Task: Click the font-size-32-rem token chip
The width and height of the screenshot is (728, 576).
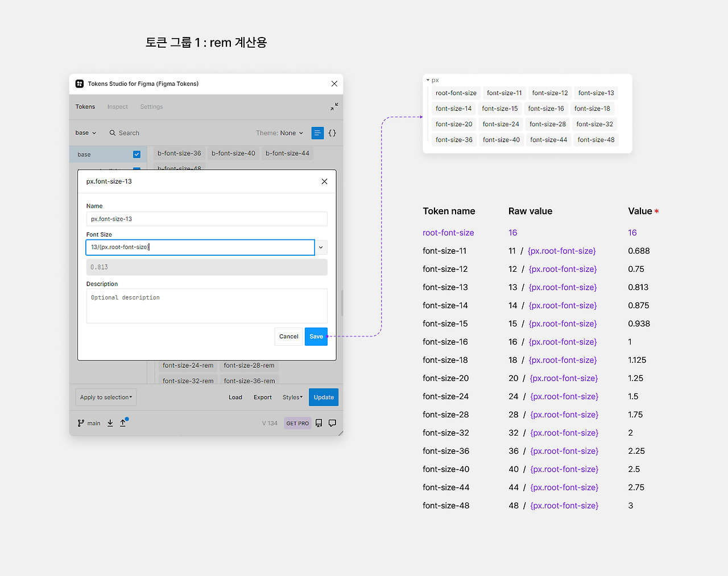Action: [x=188, y=381]
